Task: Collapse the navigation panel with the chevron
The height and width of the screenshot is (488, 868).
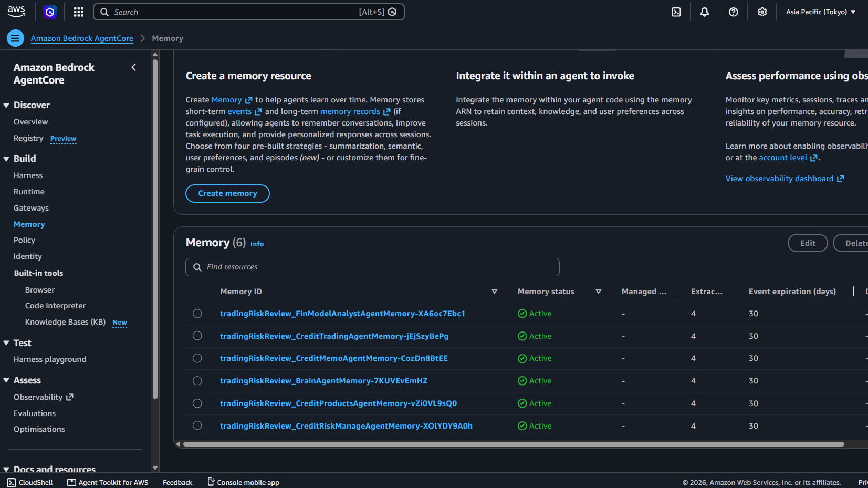Action: point(134,67)
